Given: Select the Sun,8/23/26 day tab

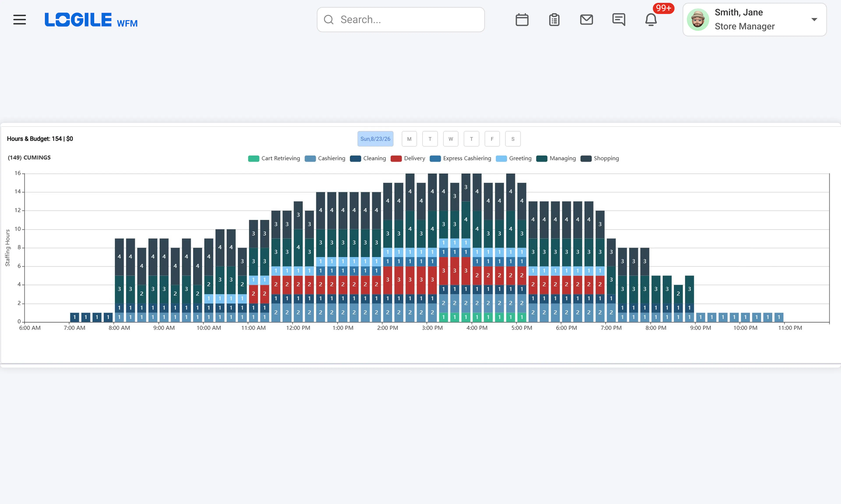Looking at the screenshot, I should (x=375, y=139).
